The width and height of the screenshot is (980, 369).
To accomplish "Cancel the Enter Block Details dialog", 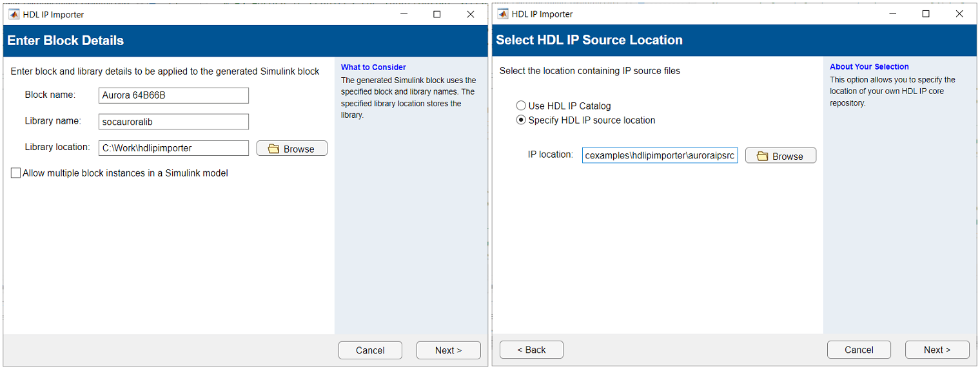I will [x=370, y=350].
